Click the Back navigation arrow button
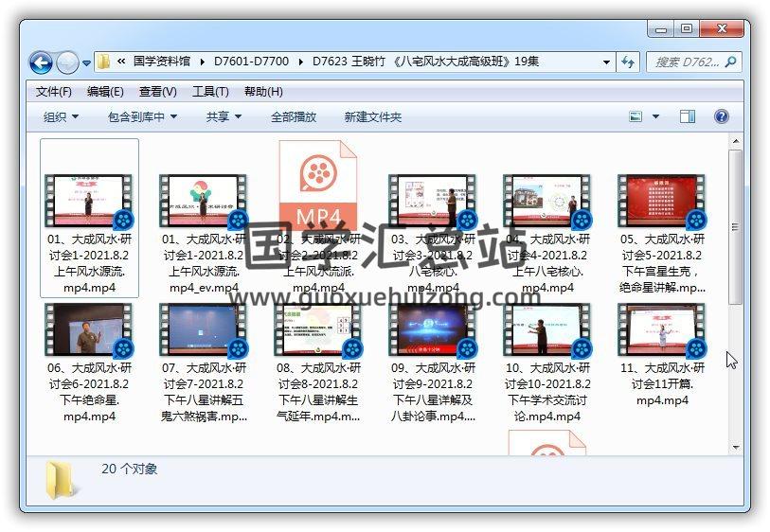Screen dimensions: 770x532 point(41,62)
